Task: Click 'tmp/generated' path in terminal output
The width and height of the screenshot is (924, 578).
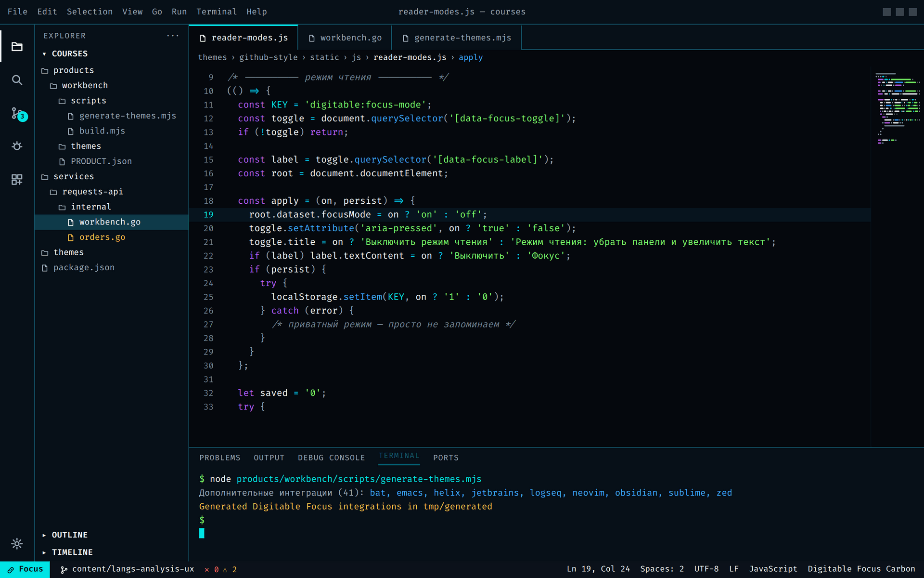Action: (458, 506)
